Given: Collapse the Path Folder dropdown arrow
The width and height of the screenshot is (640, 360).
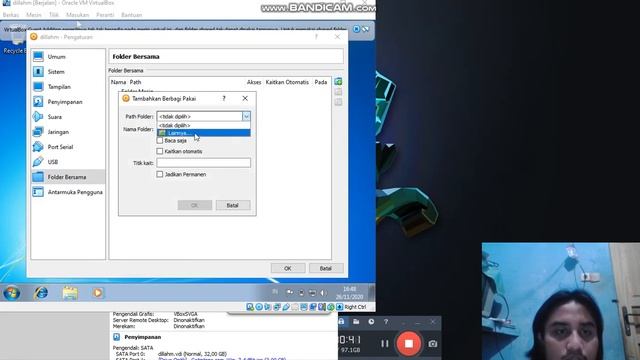Looking at the screenshot, I should [246, 117].
